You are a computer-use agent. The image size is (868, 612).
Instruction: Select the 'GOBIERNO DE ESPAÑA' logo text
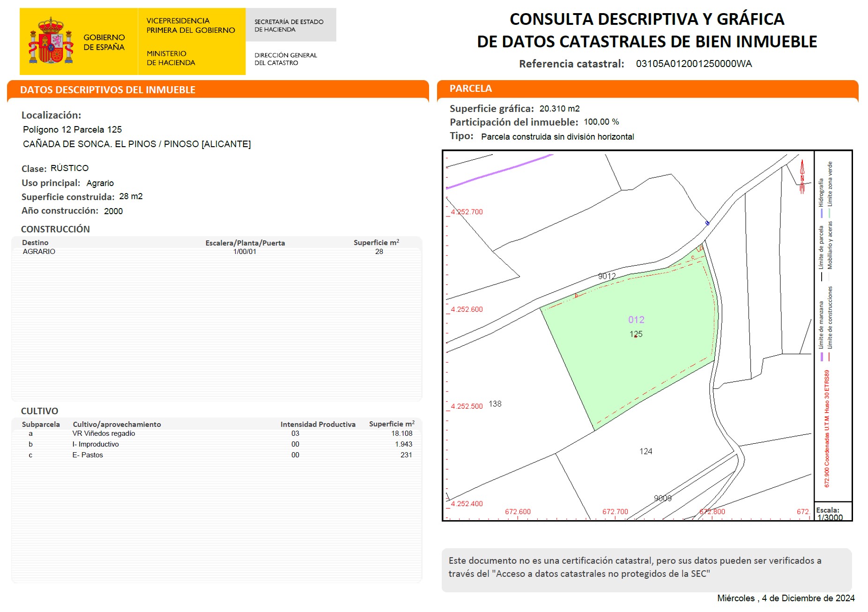pyautogui.click(x=104, y=42)
